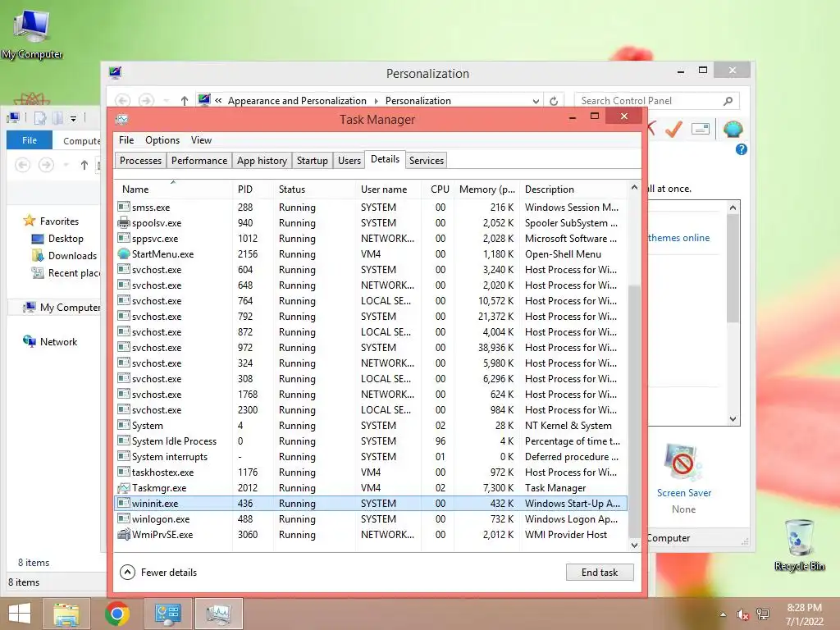Sort by the Memory column header
The image size is (840, 630).
[x=486, y=189]
